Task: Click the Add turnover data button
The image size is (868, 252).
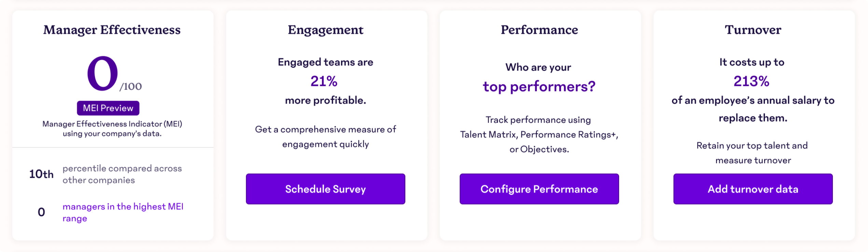Action: [752, 189]
